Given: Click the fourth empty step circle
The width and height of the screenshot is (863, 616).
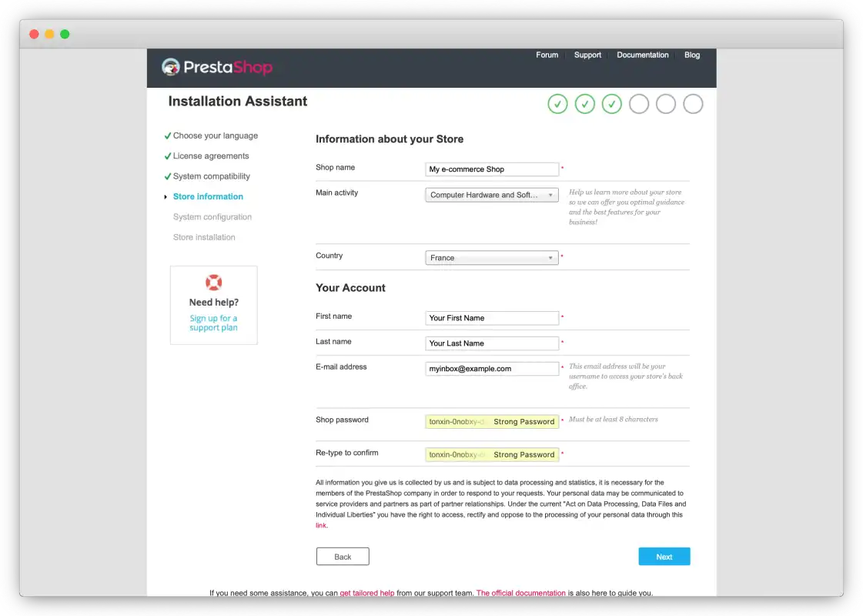Looking at the screenshot, I should 638,104.
